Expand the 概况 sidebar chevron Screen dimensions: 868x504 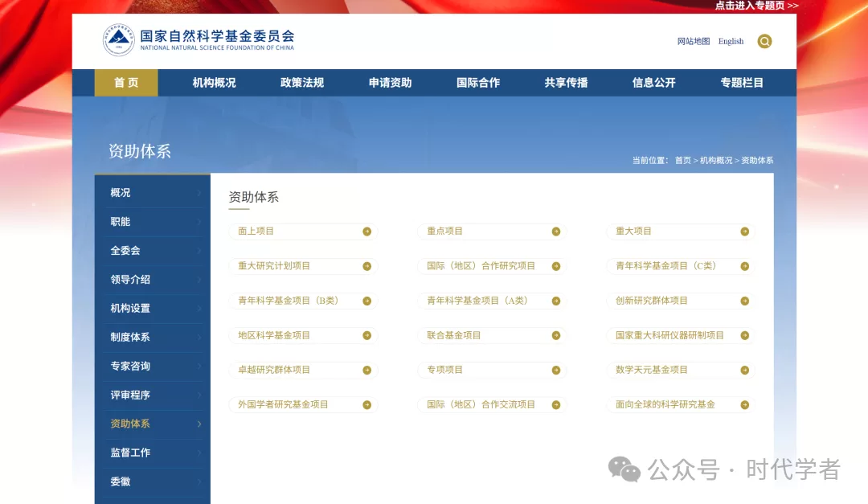click(199, 193)
